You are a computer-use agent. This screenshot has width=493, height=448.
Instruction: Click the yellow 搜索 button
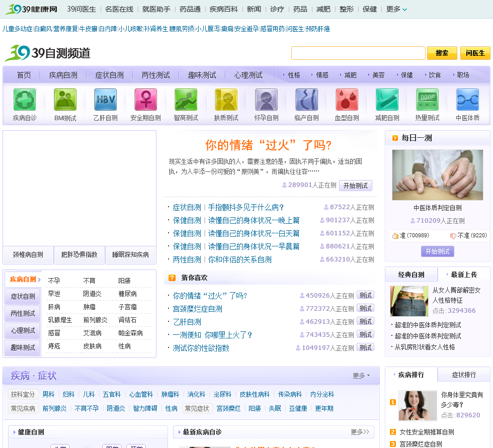[442, 53]
